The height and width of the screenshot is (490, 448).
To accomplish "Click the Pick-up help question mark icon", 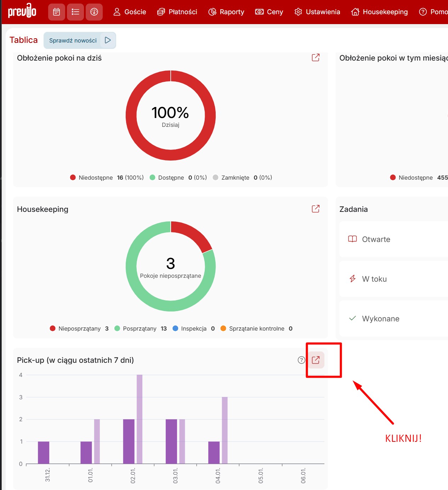I will pos(301,360).
